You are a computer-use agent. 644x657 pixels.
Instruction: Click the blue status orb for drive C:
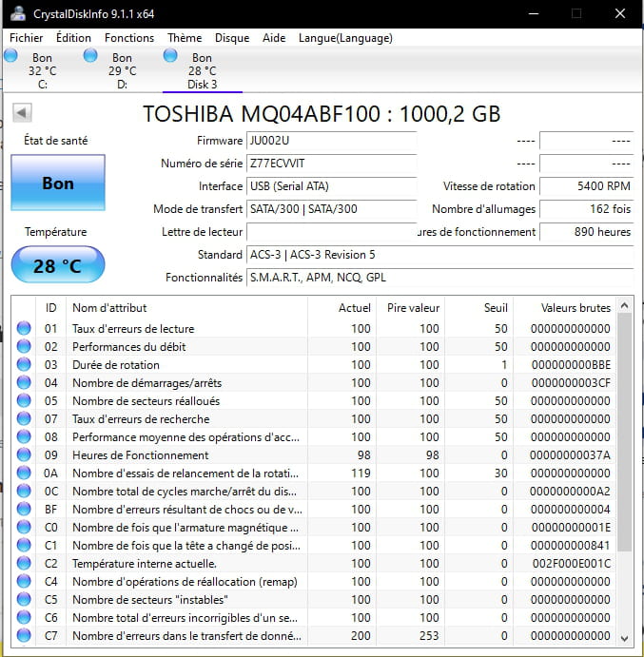pyautogui.click(x=10, y=55)
